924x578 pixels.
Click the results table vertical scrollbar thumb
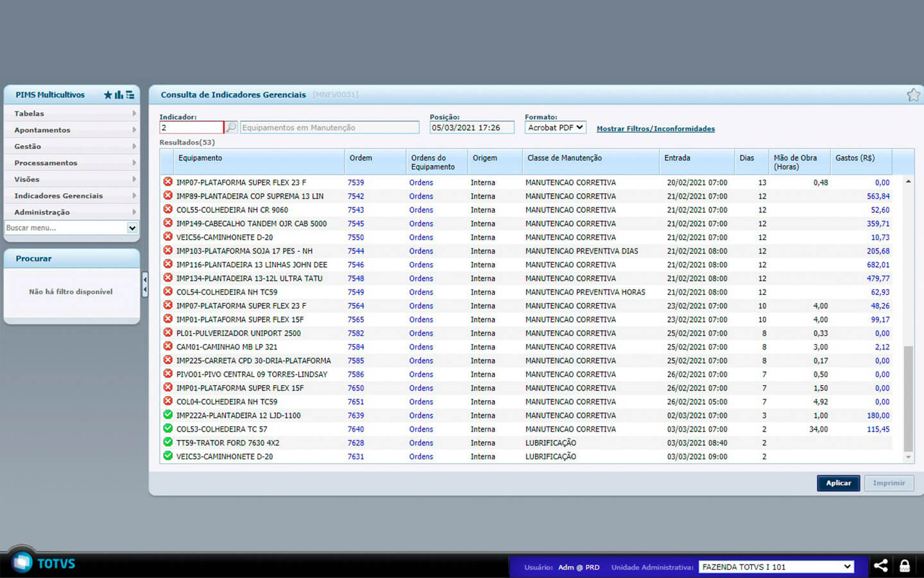tap(908, 398)
